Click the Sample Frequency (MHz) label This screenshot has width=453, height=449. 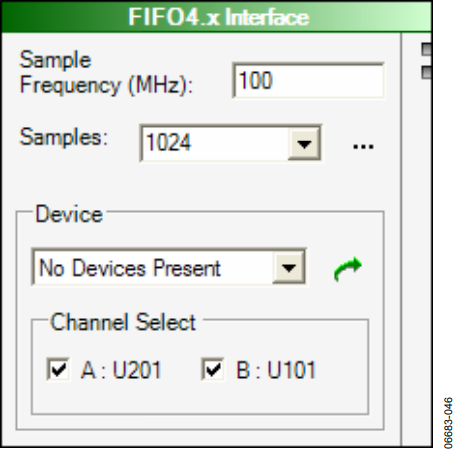point(106,72)
